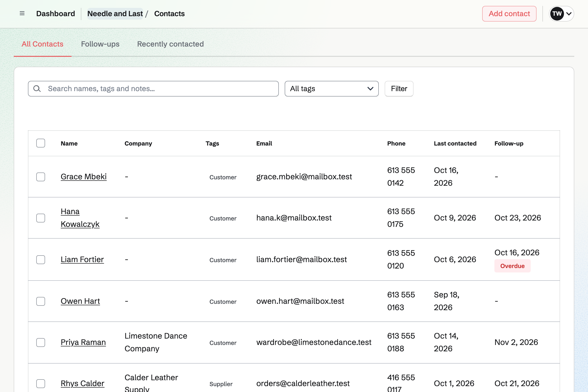
Task: Check the Liam Fortier row checkbox
Action: (x=40, y=259)
